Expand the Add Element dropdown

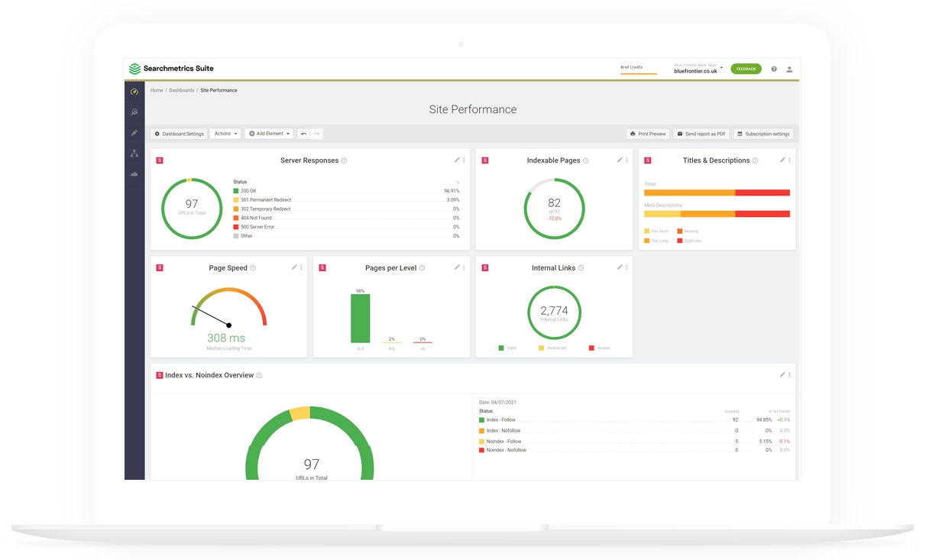270,134
